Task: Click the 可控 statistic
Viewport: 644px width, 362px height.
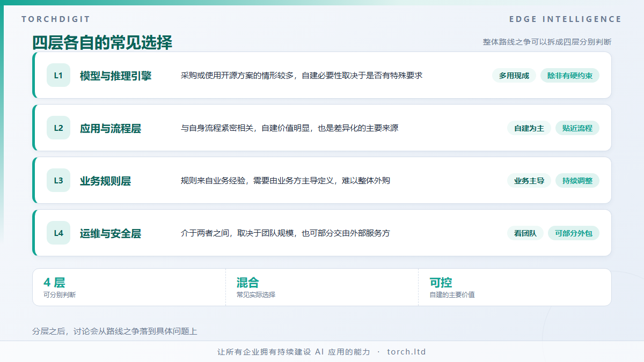Action: (x=441, y=283)
